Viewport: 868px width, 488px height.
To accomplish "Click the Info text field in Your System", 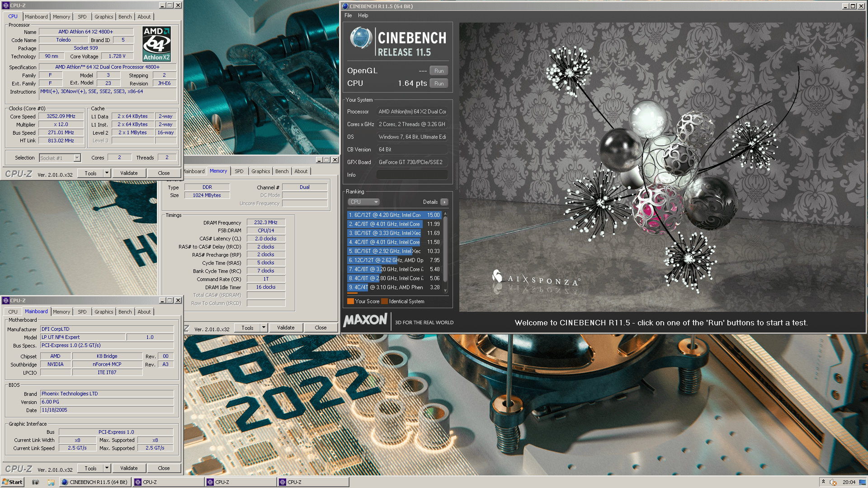I will point(412,175).
